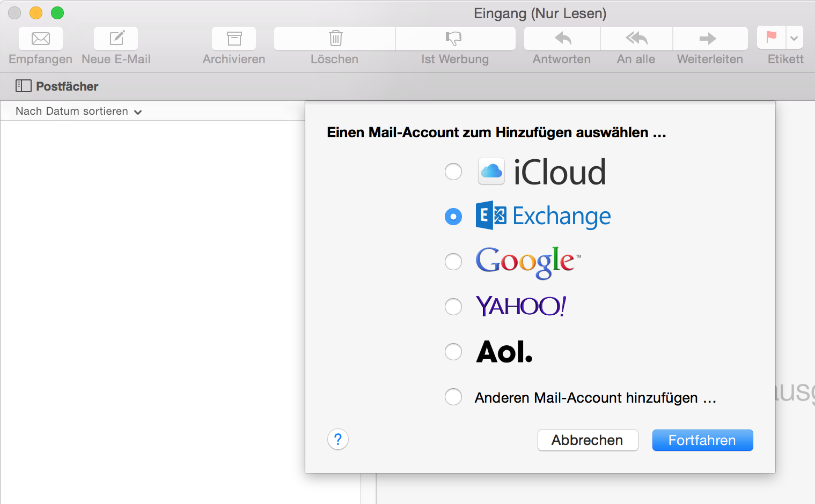815x504 pixels.
Task: Select the iCloud account option
Action: [453, 172]
